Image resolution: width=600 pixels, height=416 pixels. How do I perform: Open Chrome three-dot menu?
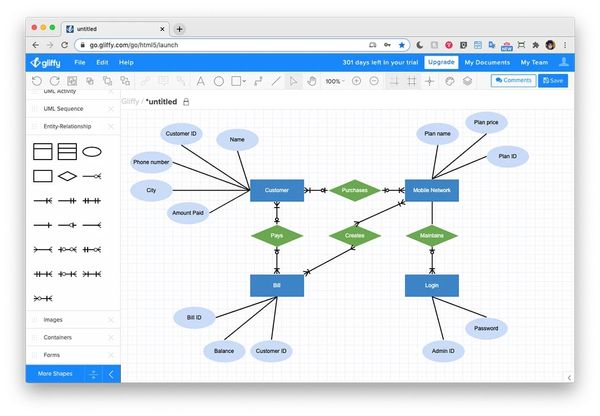point(565,45)
